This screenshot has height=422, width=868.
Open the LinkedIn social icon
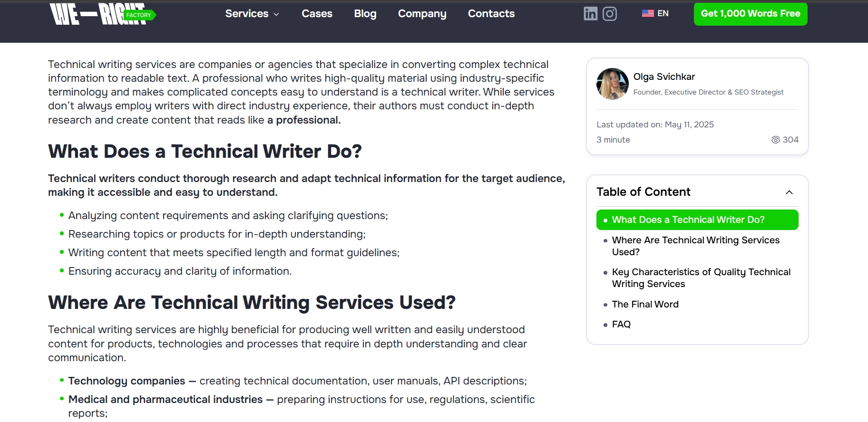(590, 14)
